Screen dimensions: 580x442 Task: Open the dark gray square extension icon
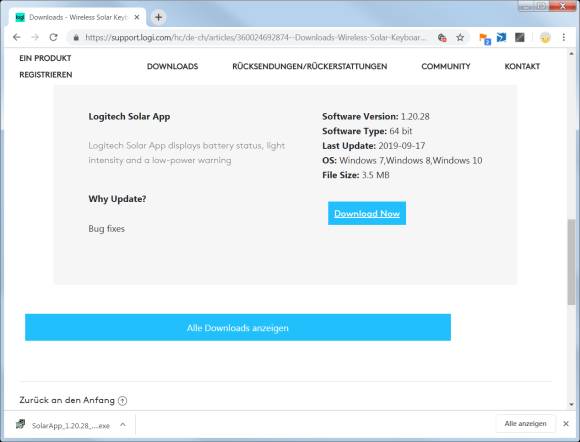[x=520, y=37]
